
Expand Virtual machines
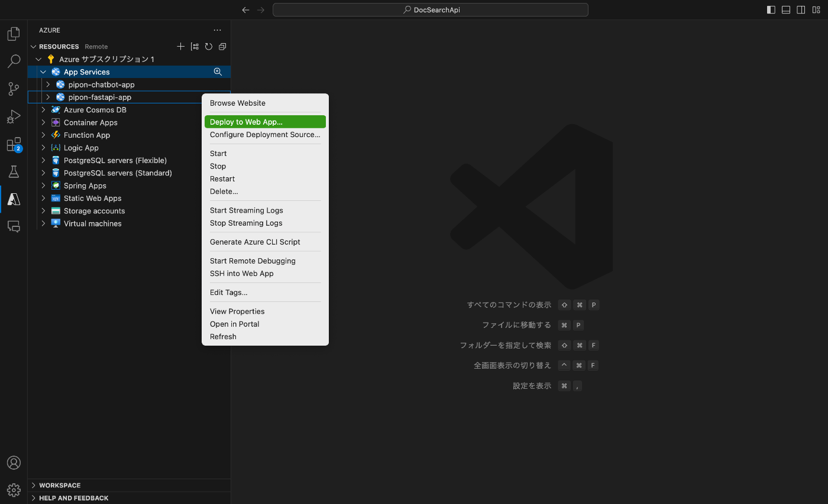(x=43, y=223)
